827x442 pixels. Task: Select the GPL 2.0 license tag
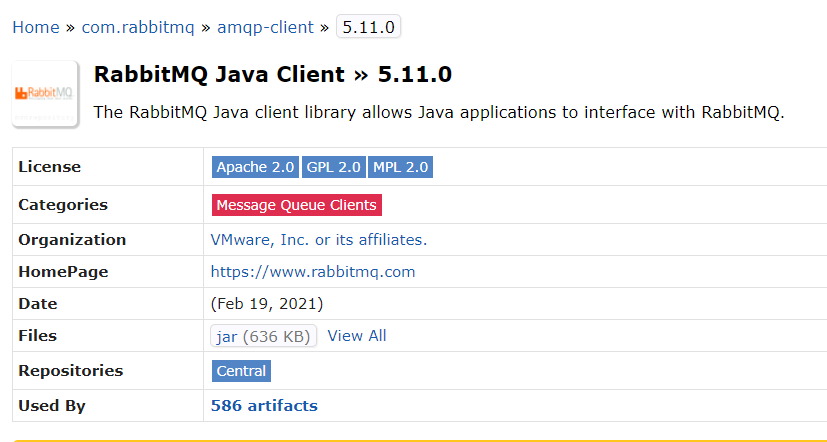pyautogui.click(x=333, y=167)
